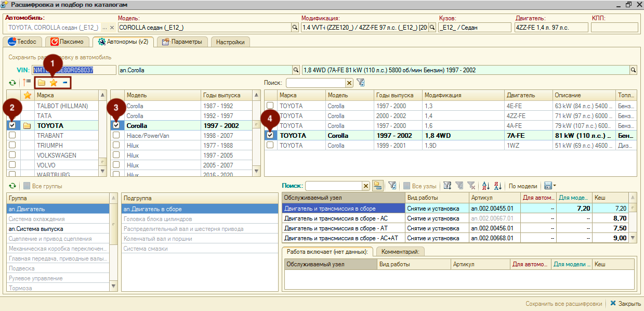
Task: Check the Hiace/PowerVan model checkbox
Action: tap(116, 135)
